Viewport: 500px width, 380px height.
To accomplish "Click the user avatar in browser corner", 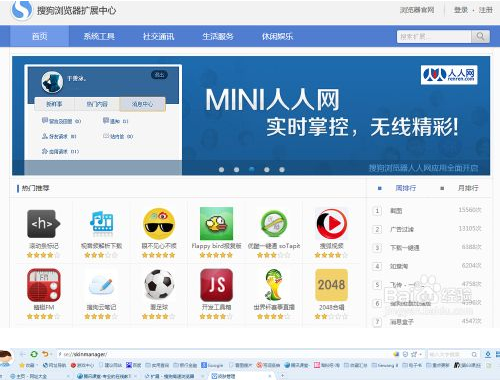I will tap(6, 358).
